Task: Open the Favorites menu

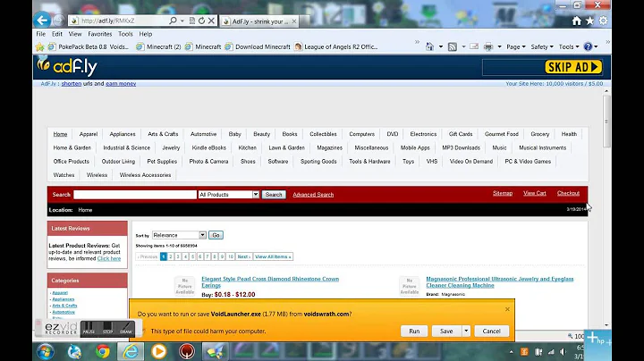Action: [x=100, y=34]
